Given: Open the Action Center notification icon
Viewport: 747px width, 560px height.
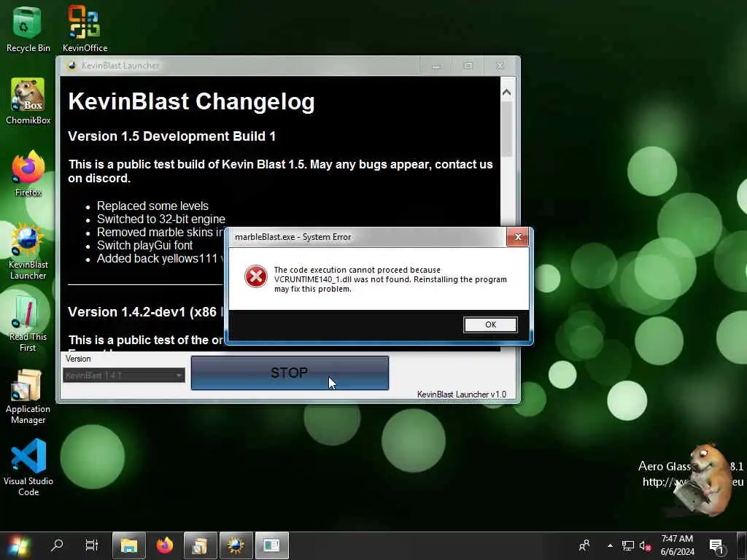Looking at the screenshot, I should (x=716, y=545).
